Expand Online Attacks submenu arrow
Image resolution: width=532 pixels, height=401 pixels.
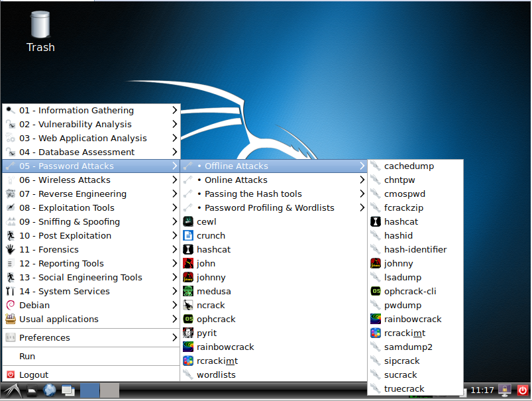(x=362, y=180)
